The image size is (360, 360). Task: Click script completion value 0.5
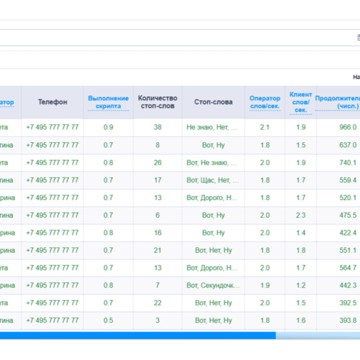[x=108, y=320]
